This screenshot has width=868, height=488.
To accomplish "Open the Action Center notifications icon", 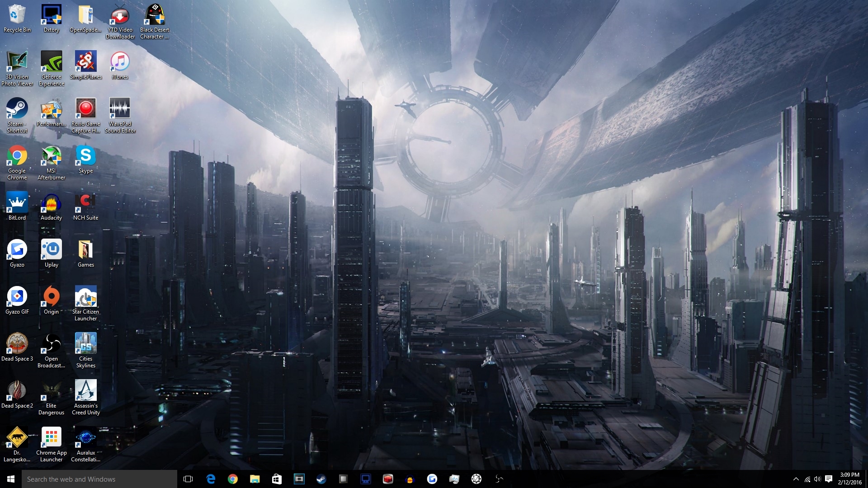I will [x=829, y=479].
